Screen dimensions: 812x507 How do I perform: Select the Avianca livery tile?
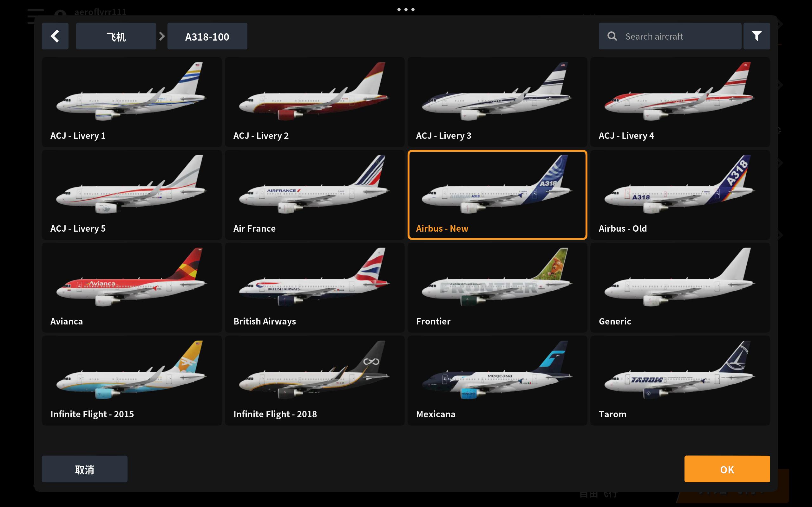132,288
